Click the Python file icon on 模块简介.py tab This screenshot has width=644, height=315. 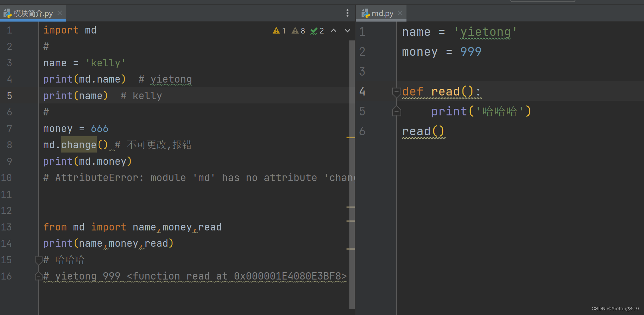7,13
